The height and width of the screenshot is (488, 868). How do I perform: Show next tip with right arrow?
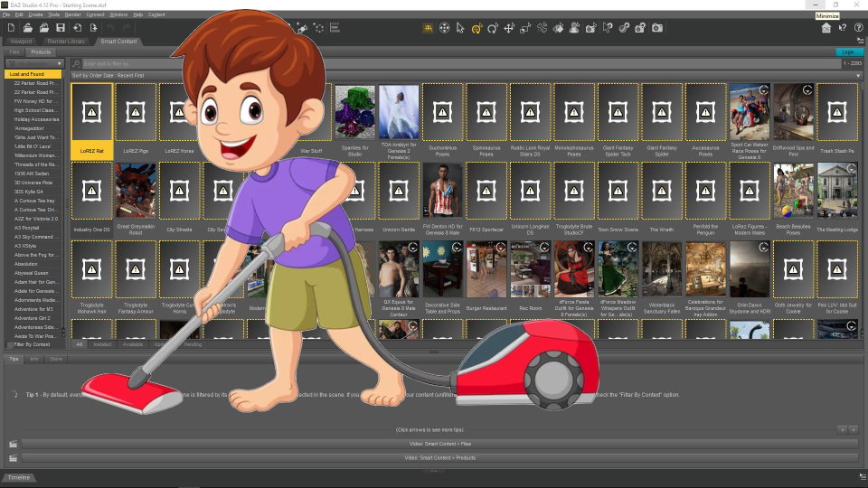[854, 428]
